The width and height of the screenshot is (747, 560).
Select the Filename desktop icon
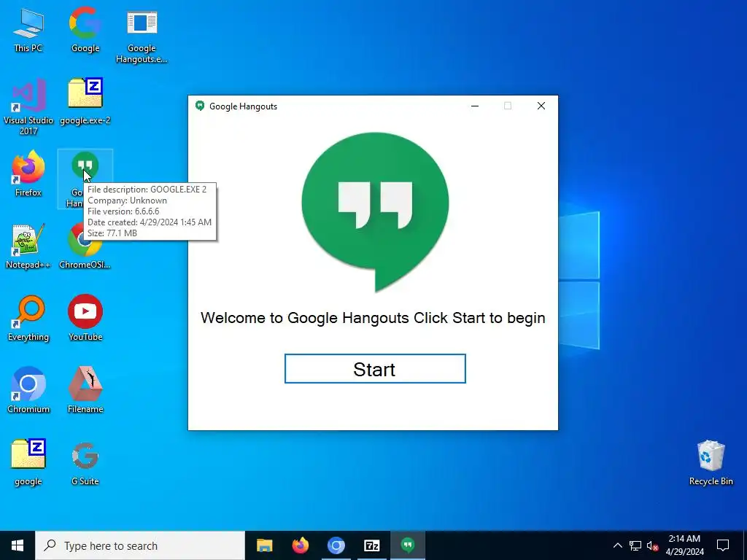[85, 391]
